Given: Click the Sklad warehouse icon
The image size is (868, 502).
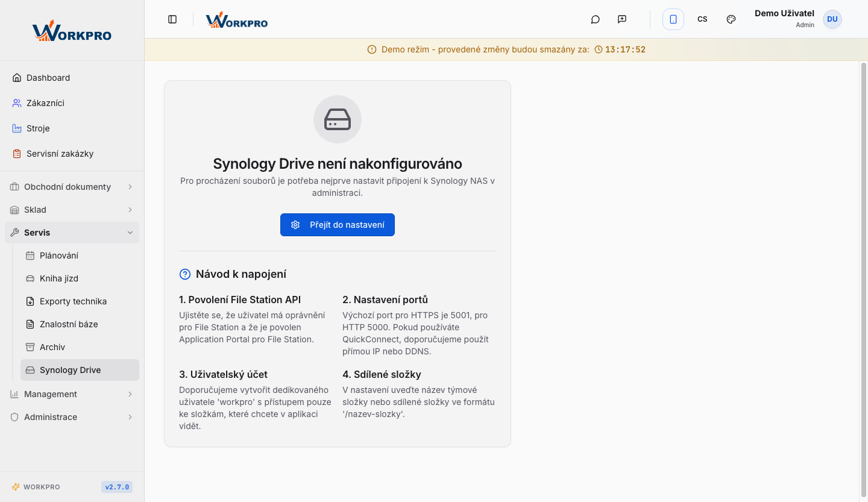Looking at the screenshot, I should click(14, 210).
